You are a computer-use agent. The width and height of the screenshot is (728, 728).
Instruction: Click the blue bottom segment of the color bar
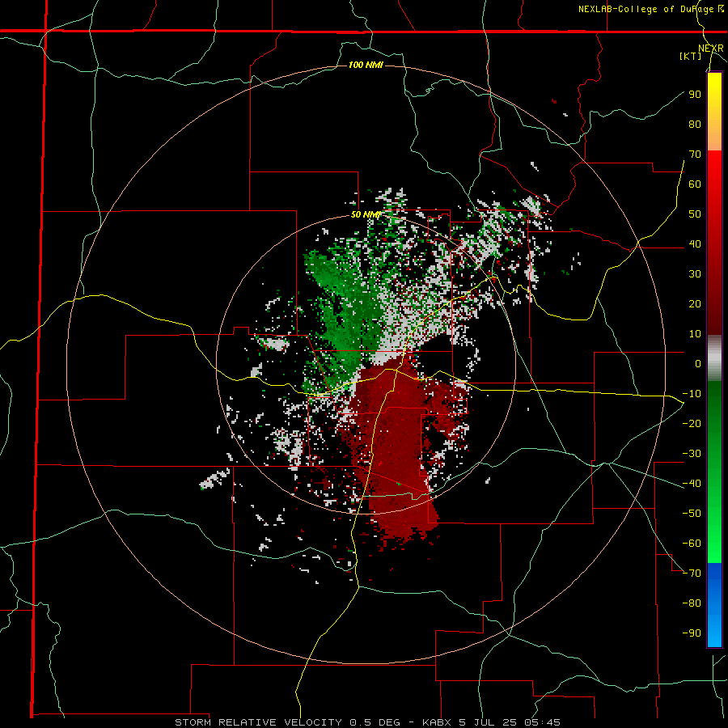(714, 605)
